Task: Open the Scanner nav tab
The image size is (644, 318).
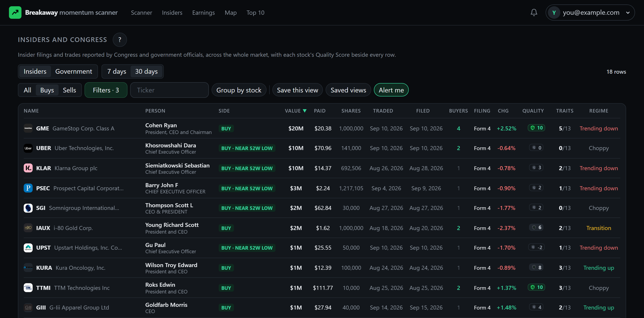Action: tap(142, 13)
